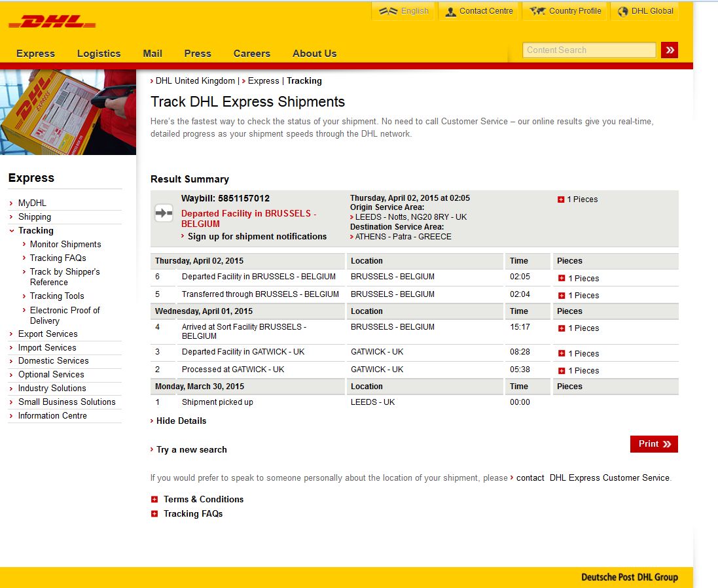
Task: Open DHL United Kingdom breadcrumb
Action: pos(195,81)
